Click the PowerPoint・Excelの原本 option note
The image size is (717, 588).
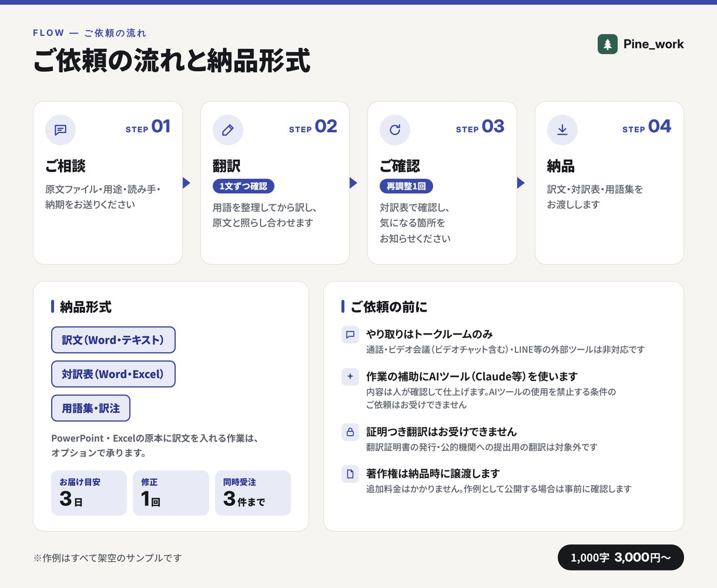point(155,446)
